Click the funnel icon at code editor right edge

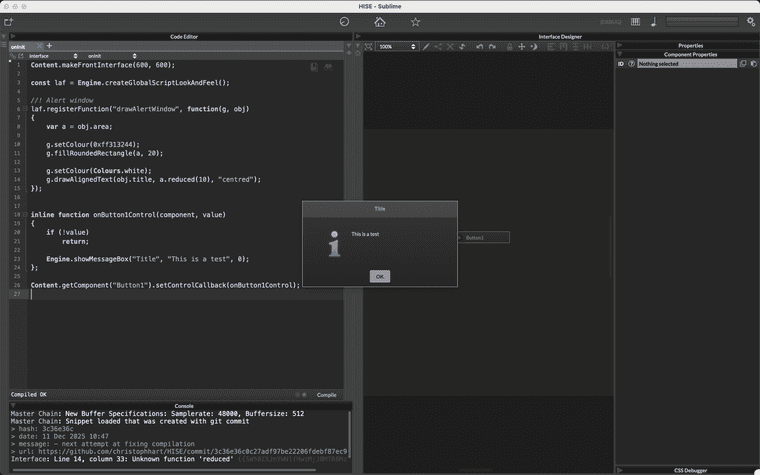coord(348,45)
